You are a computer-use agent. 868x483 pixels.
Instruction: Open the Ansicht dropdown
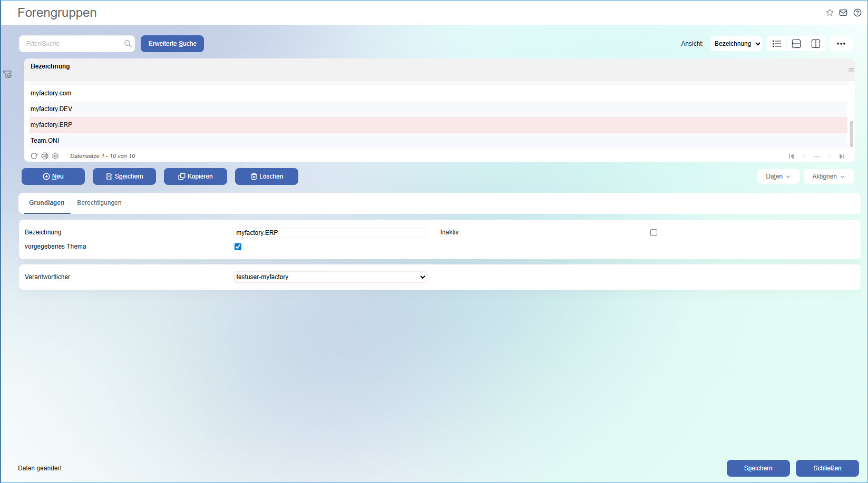click(x=737, y=44)
